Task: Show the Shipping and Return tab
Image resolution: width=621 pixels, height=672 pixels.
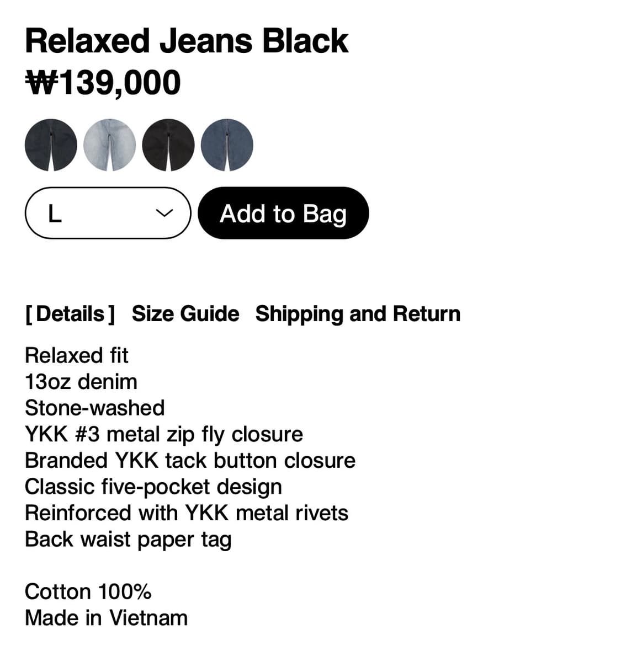Action: (x=358, y=314)
